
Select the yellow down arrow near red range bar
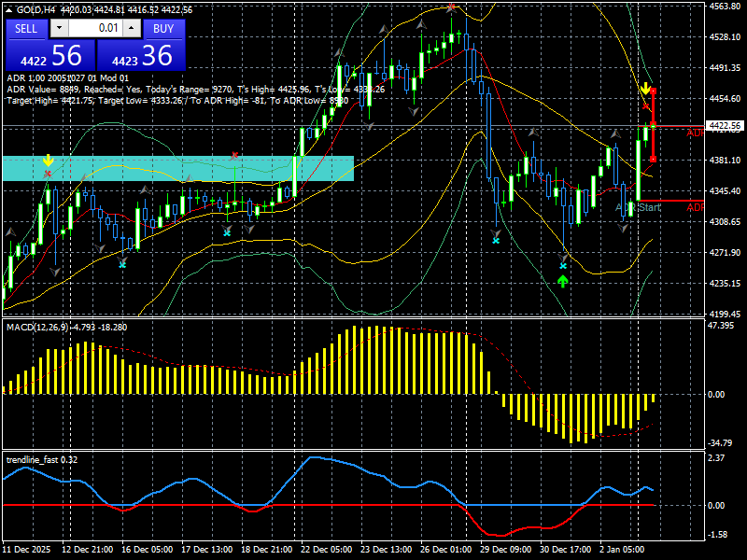pyautogui.click(x=645, y=89)
